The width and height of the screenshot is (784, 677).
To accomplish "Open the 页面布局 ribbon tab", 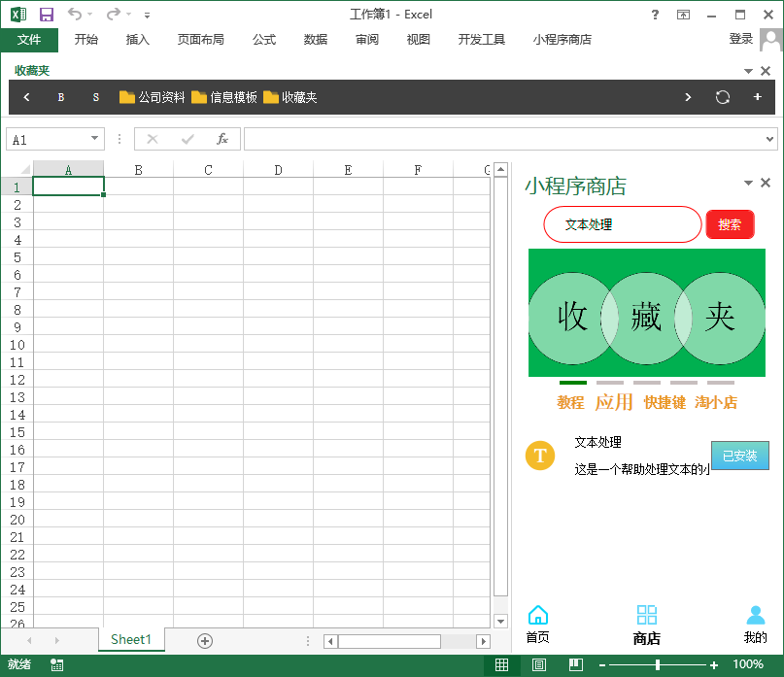I will 200,40.
